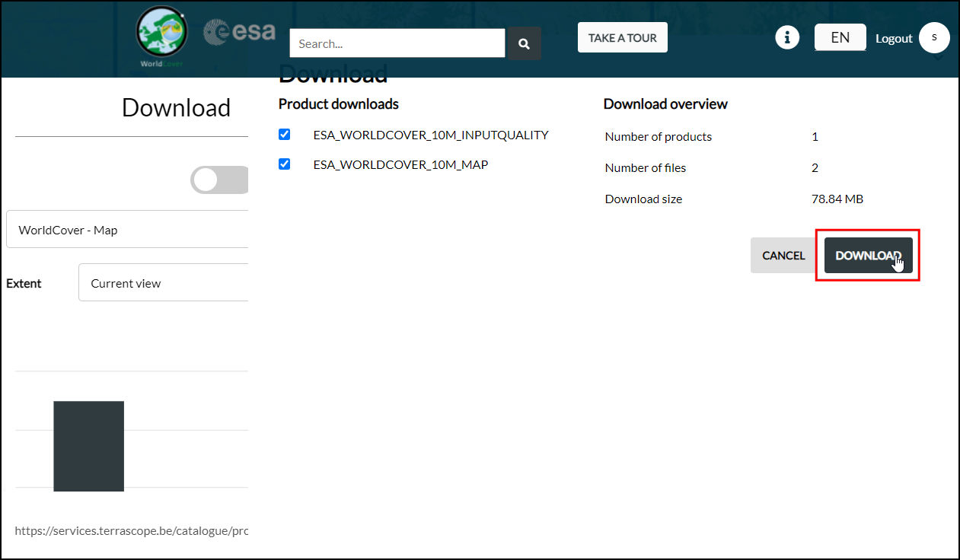The width and height of the screenshot is (960, 560).
Task: Click the user avatar labeled s
Action: point(934,37)
